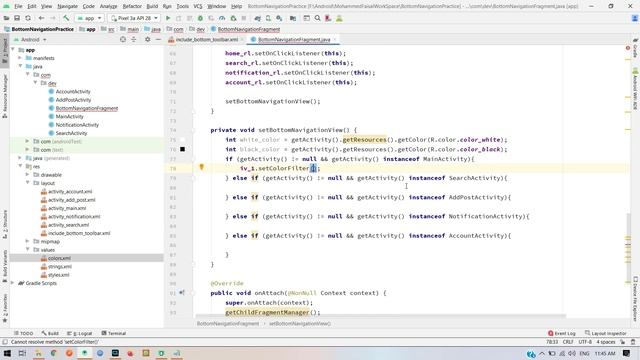Image resolution: width=640 pixels, height=360 pixels.
Task: Open the VCS menu
Action: [x=198, y=6]
